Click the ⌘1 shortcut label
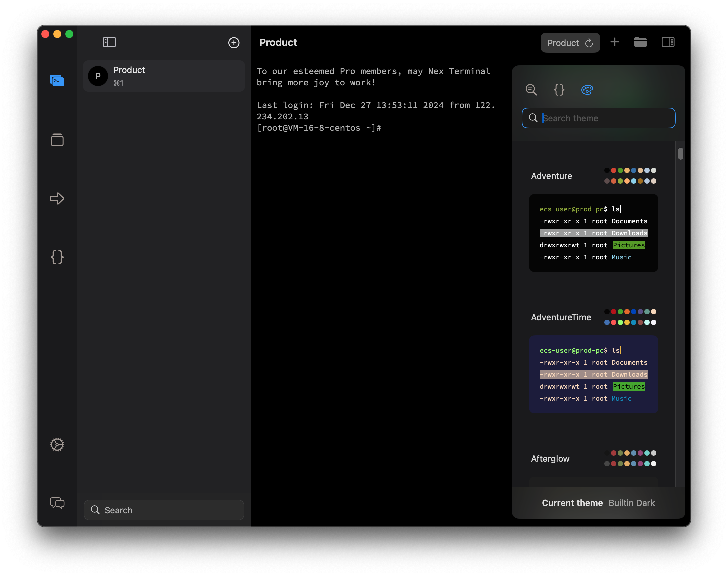 pos(118,83)
